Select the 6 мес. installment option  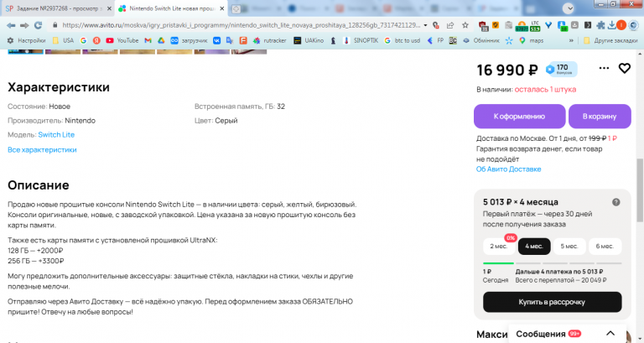605,247
